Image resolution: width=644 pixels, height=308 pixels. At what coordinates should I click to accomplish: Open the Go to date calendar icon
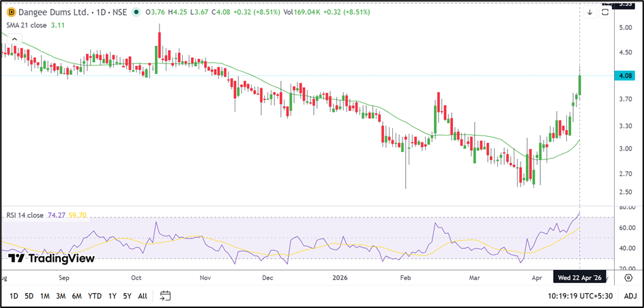click(x=165, y=296)
